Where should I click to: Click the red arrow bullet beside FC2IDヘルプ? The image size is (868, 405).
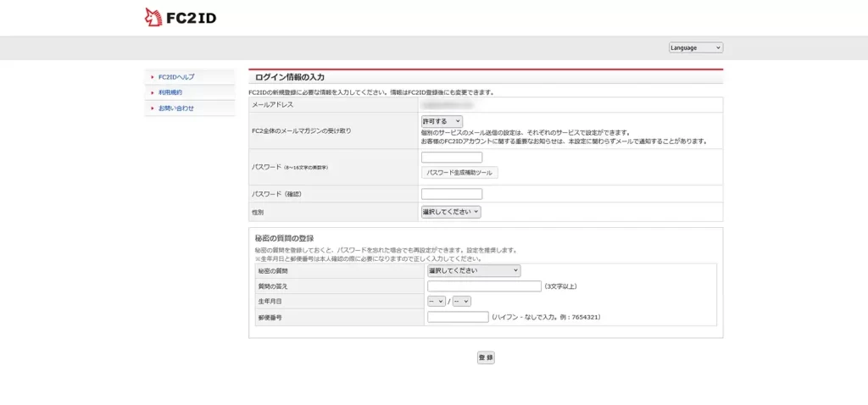coord(152,77)
